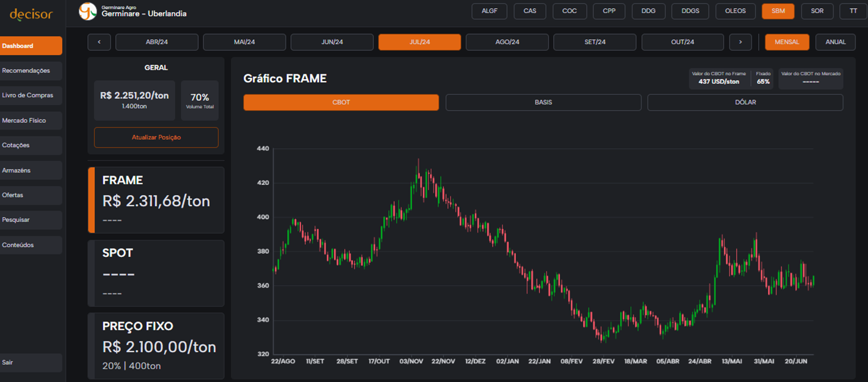
Task: Switch to month MAI/24
Action: [244, 42]
